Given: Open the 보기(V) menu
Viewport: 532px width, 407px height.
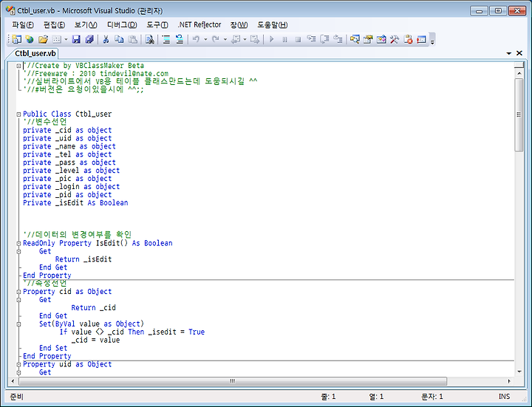Looking at the screenshot, I should tap(86, 25).
